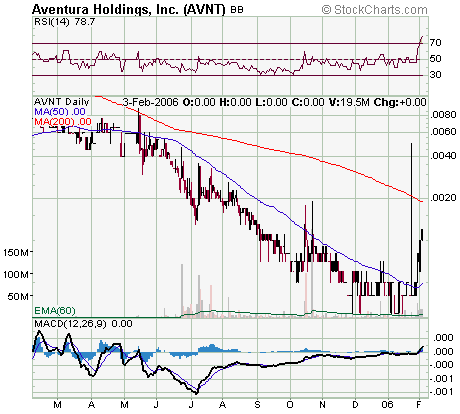Select the 'MACD(12,26,9) 0.00' label
This screenshot has height=414, width=460.
click(83, 324)
